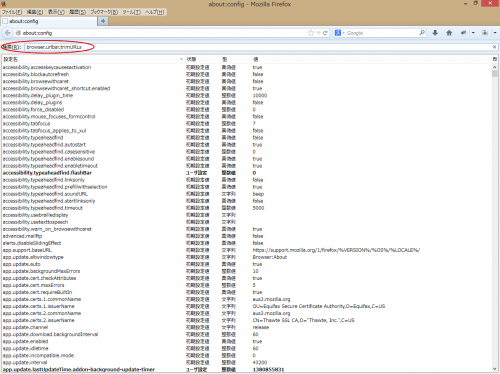The width and height of the screenshot is (500, 374).
Task: Click the scrollbar down arrow
Action: 495,369
